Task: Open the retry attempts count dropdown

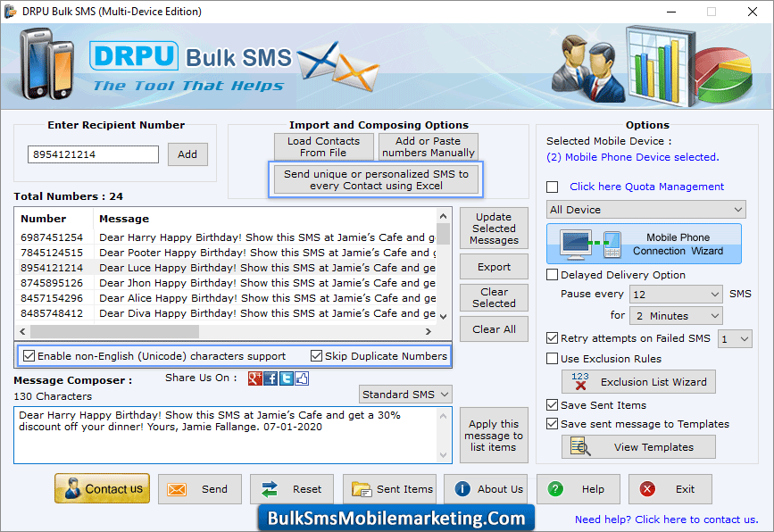Action: (x=735, y=339)
